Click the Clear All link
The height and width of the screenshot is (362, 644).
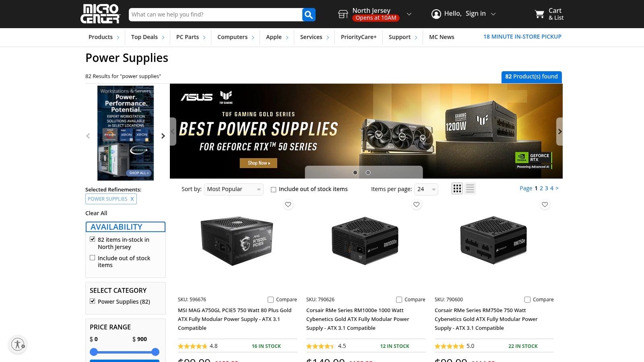pyautogui.click(x=96, y=213)
